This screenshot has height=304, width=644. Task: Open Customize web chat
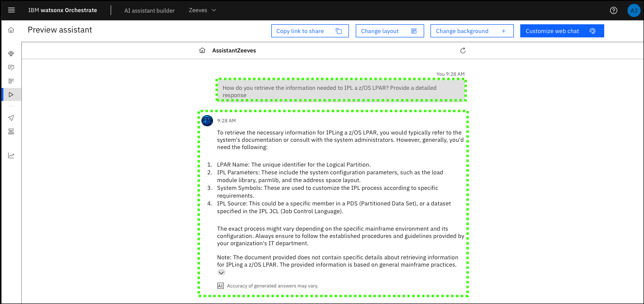561,31
